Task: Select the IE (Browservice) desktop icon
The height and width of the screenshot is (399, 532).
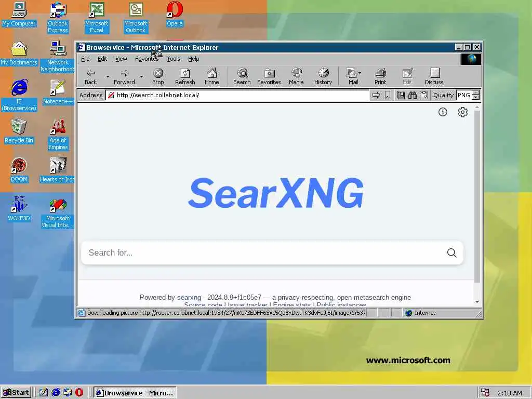Action: [x=19, y=96]
